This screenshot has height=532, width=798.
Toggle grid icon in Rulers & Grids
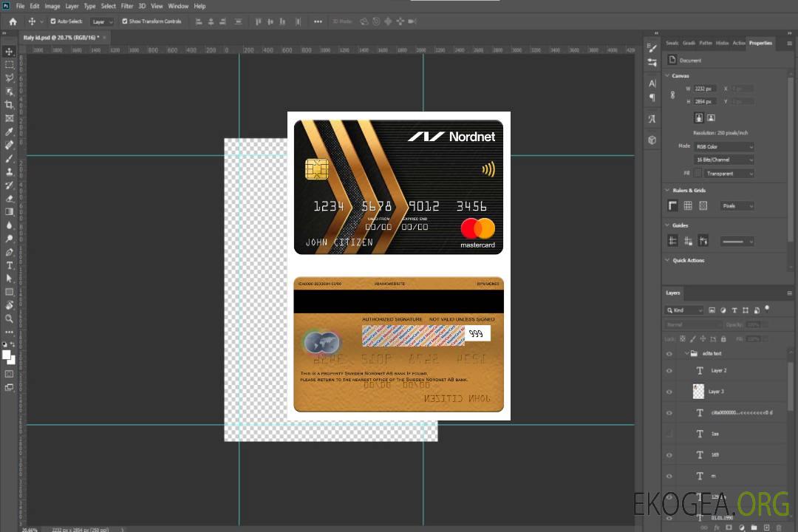[x=688, y=205]
